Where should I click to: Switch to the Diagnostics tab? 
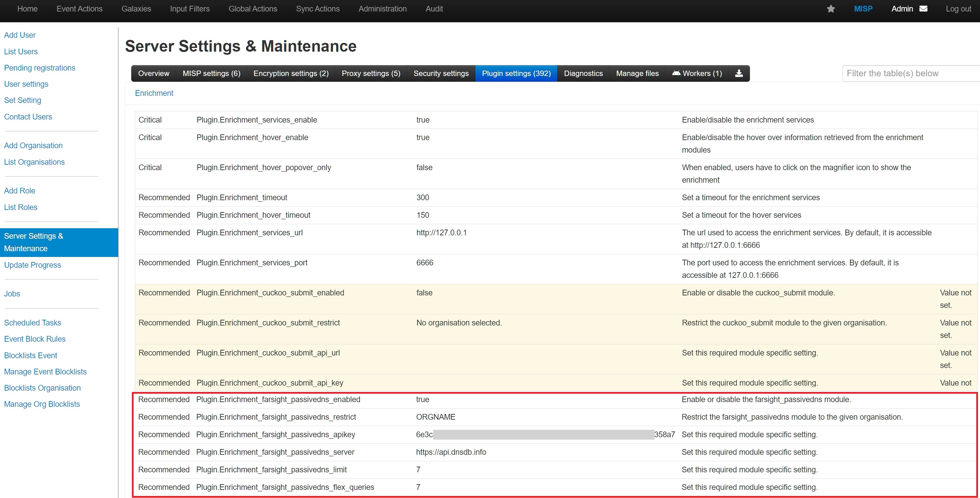pyautogui.click(x=583, y=73)
